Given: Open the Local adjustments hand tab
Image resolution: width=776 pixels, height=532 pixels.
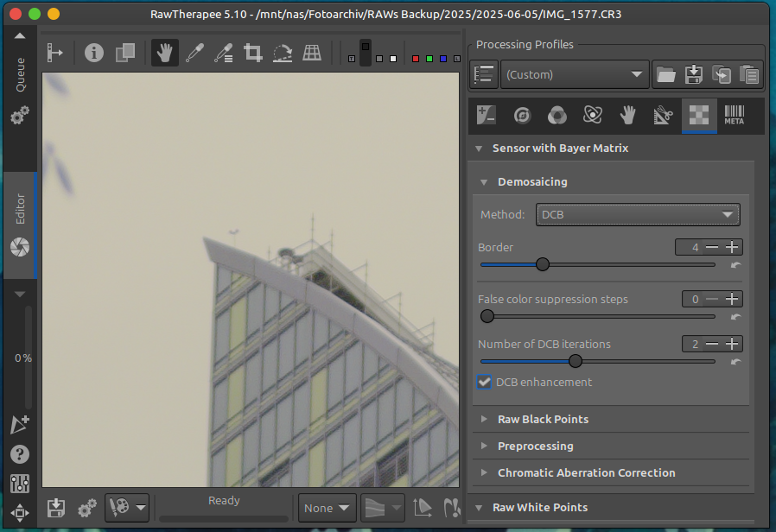Looking at the screenshot, I should point(627,115).
